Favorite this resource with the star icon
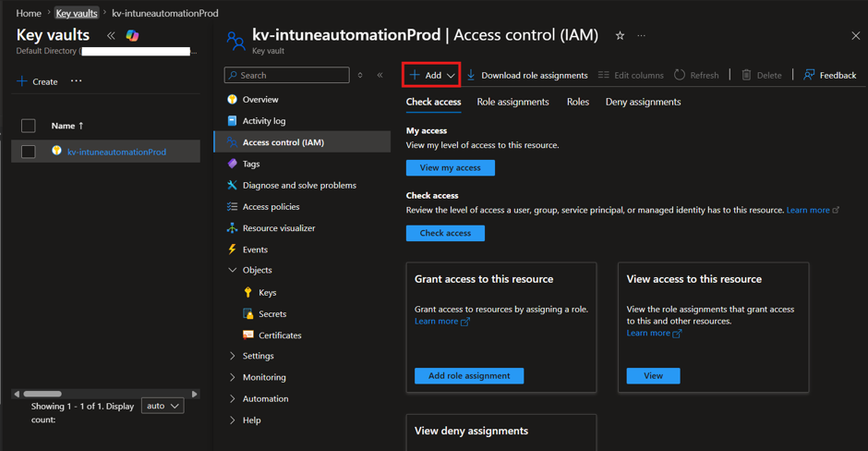The width and height of the screenshot is (868, 451). (620, 35)
